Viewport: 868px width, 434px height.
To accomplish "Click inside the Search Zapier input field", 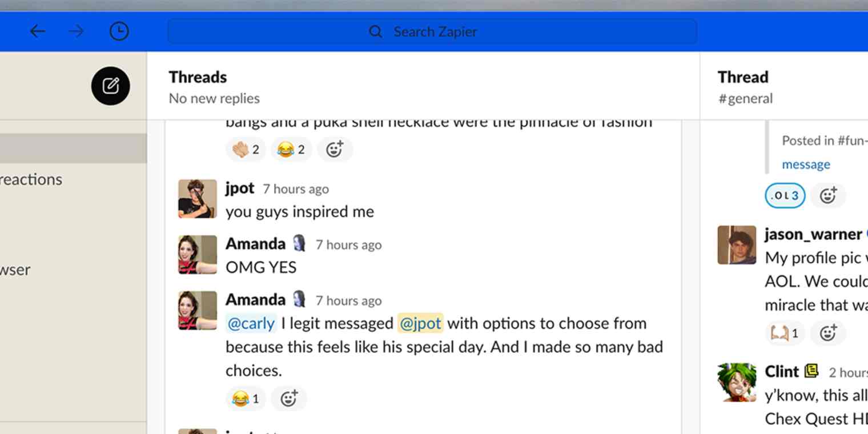I will (x=432, y=31).
